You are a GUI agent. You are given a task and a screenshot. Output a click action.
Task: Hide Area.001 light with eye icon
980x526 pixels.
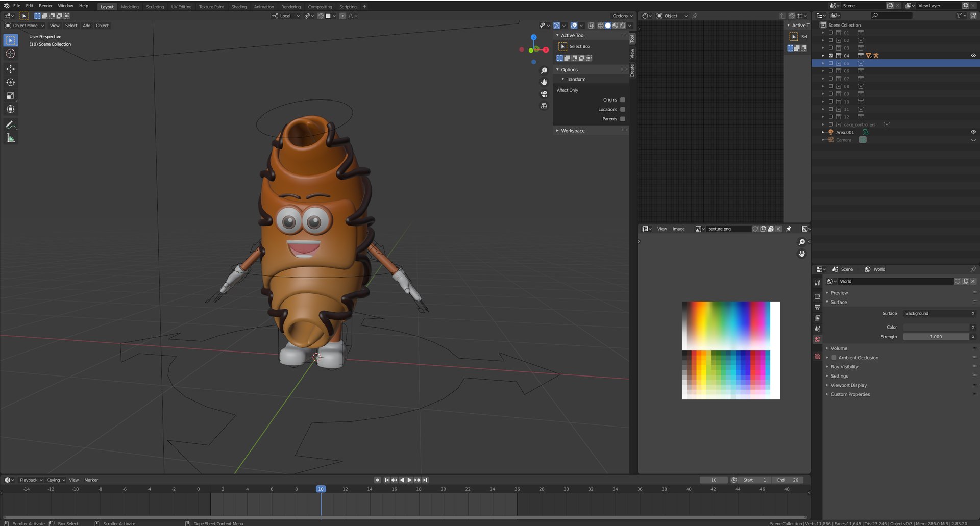(973, 132)
